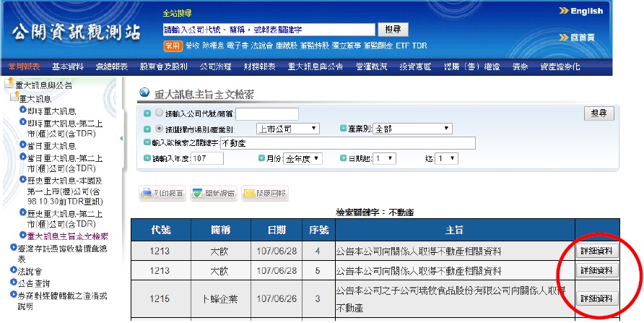
Task: Select the 請輸入公司代號/簡稱 radio button
Action: [x=159, y=113]
